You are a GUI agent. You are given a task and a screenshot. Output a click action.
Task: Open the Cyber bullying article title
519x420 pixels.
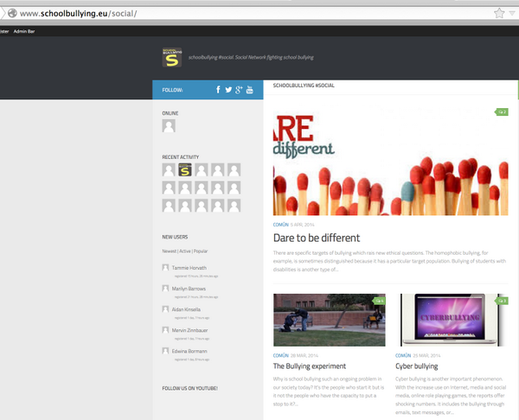416,366
